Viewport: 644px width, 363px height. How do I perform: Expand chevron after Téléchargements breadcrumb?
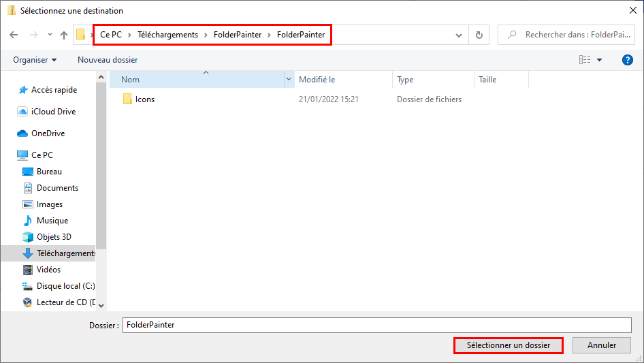click(206, 35)
